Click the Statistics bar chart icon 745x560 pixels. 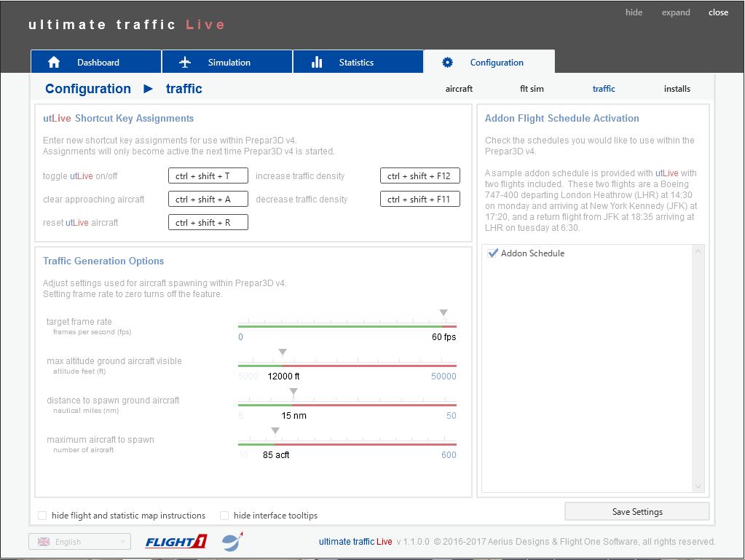click(x=317, y=63)
